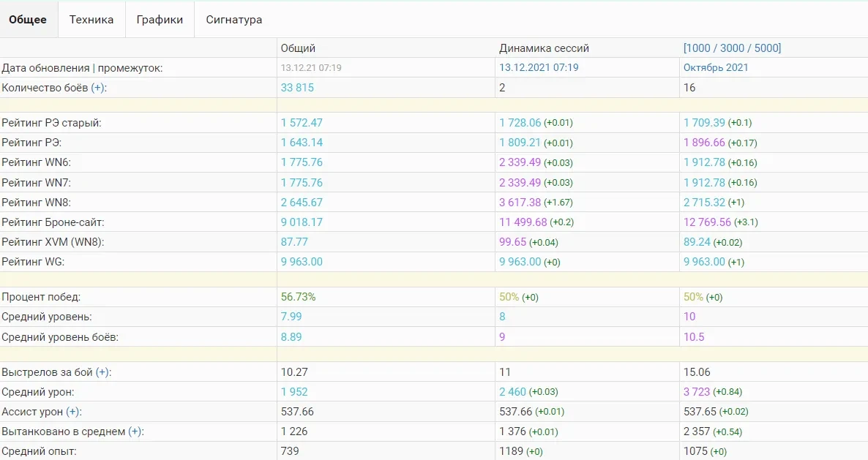Open the Октябрь 2021 period link
The image size is (868, 460).
pos(716,68)
